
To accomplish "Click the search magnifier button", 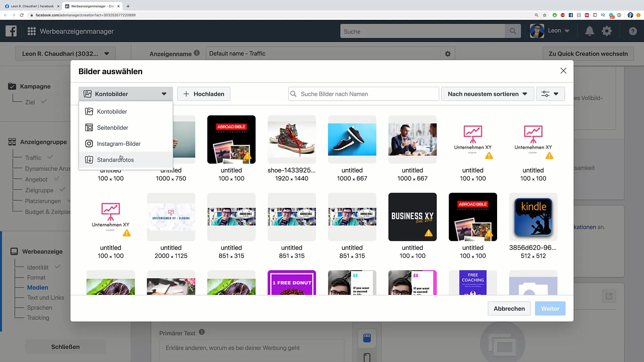I will pyautogui.click(x=513, y=31).
